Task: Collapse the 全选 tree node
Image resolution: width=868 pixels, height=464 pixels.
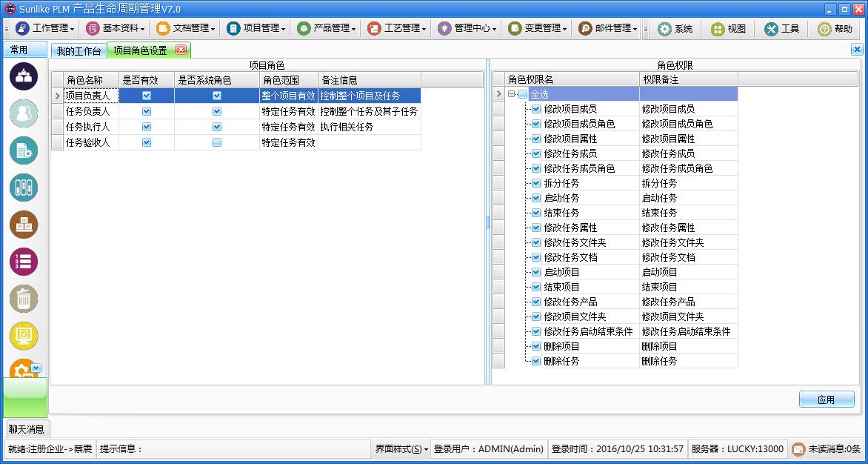Action: (x=512, y=94)
